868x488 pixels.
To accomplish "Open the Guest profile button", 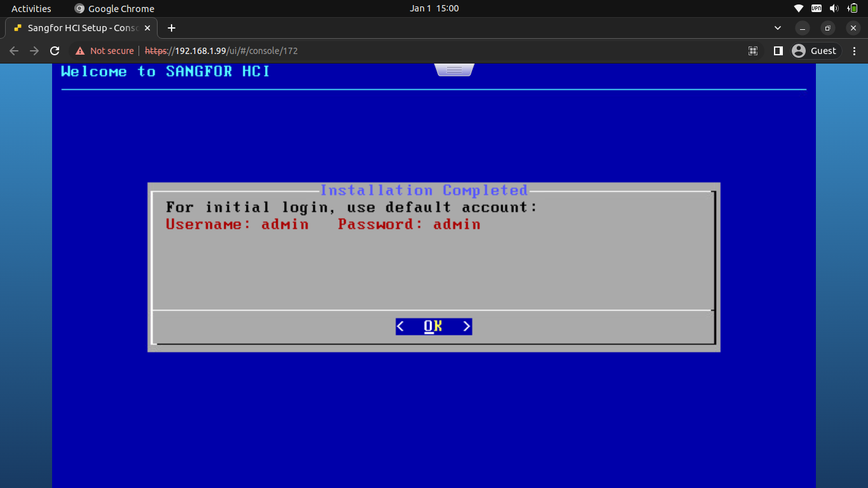I will point(815,51).
